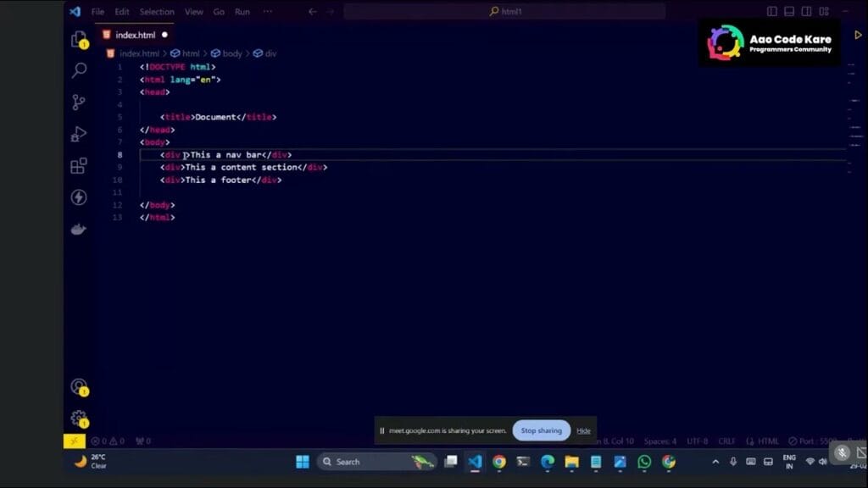The height and width of the screenshot is (488, 868).
Task: Open the Run and Debug view
Action: pyautogui.click(x=79, y=134)
